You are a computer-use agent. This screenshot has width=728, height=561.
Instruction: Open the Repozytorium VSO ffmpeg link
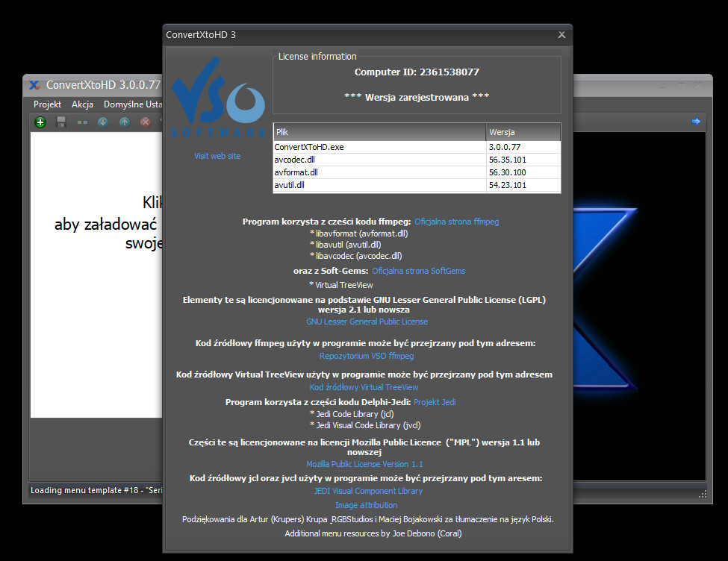coord(367,356)
